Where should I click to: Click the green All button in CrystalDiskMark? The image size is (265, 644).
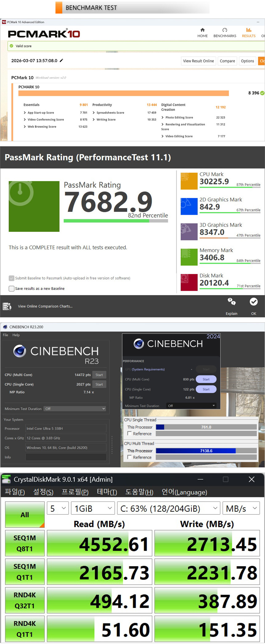25,514
